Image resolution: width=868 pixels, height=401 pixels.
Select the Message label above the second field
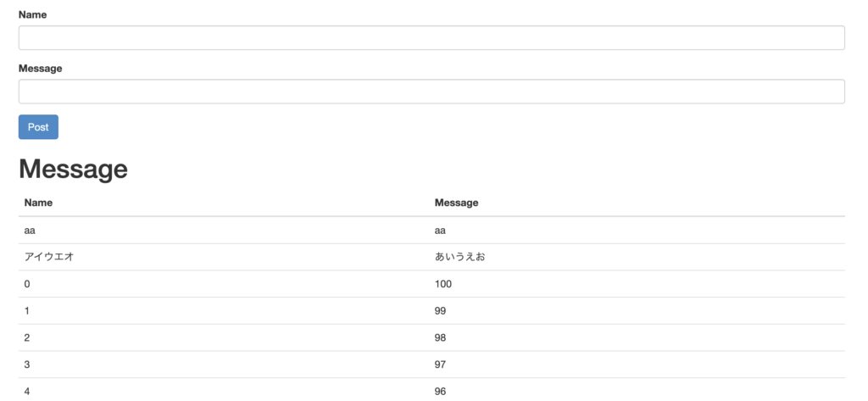coord(41,69)
